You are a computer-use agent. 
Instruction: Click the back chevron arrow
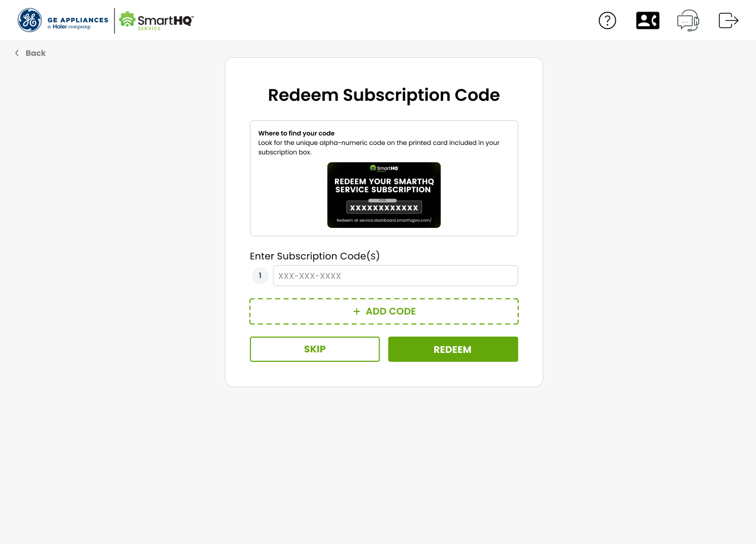point(16,53)
